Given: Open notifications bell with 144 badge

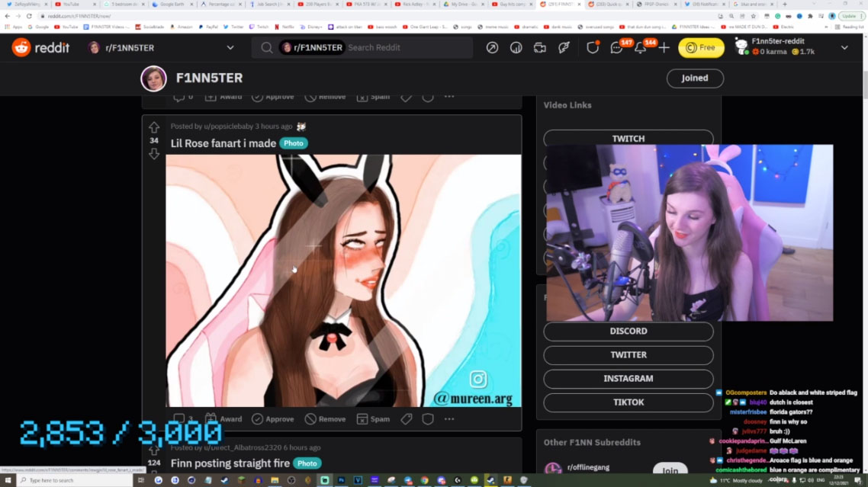Looking at the screenshot, I should pos(640,48).
